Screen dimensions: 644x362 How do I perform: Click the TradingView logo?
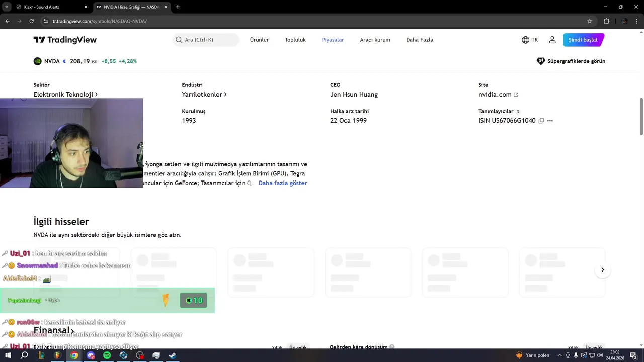pos(65,40)
